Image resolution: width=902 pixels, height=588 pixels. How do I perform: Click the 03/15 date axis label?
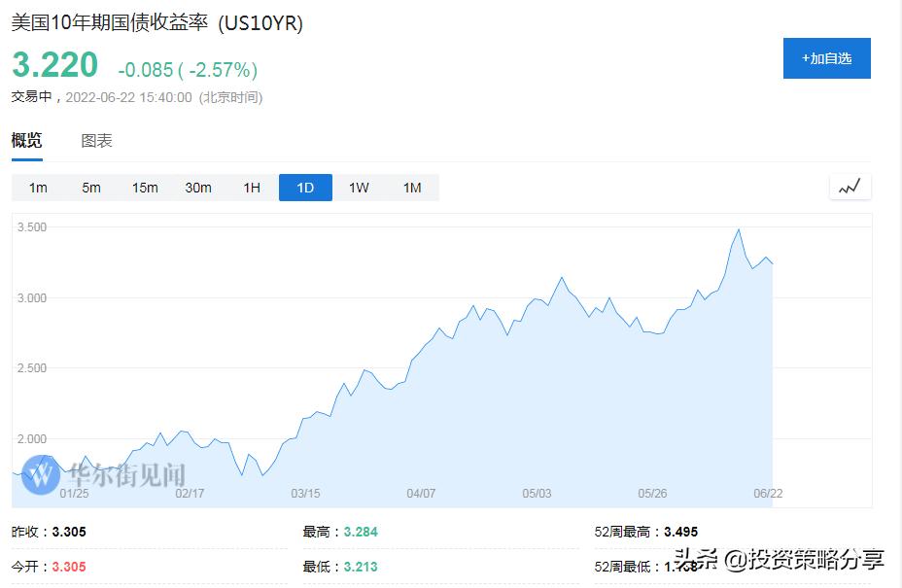[x=307, y=494]
